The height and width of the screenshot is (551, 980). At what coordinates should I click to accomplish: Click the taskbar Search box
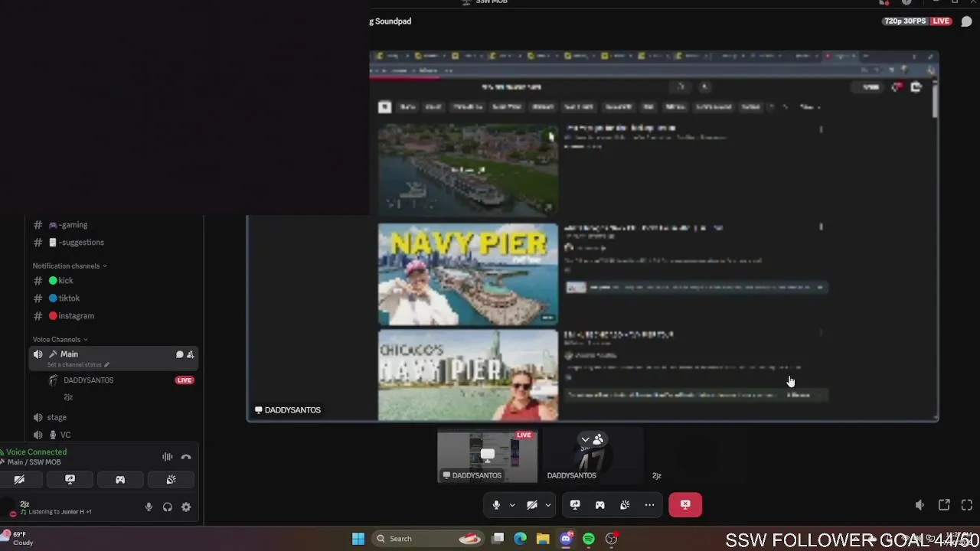[x=428, y=539]
